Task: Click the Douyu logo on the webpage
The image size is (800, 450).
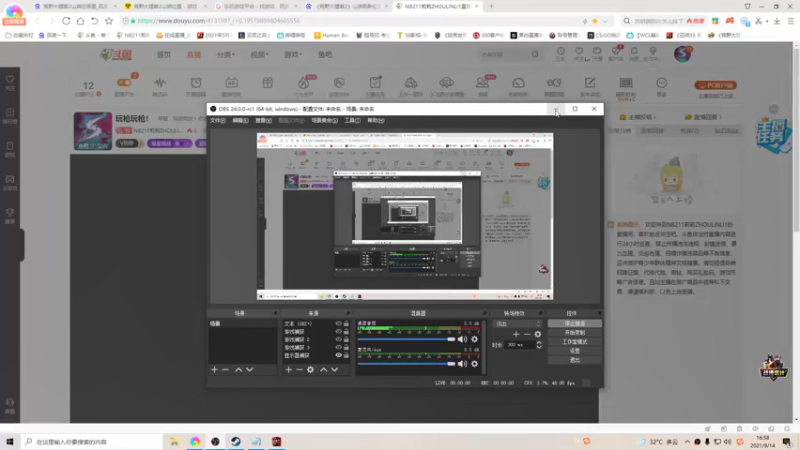Action: point(116,55)
